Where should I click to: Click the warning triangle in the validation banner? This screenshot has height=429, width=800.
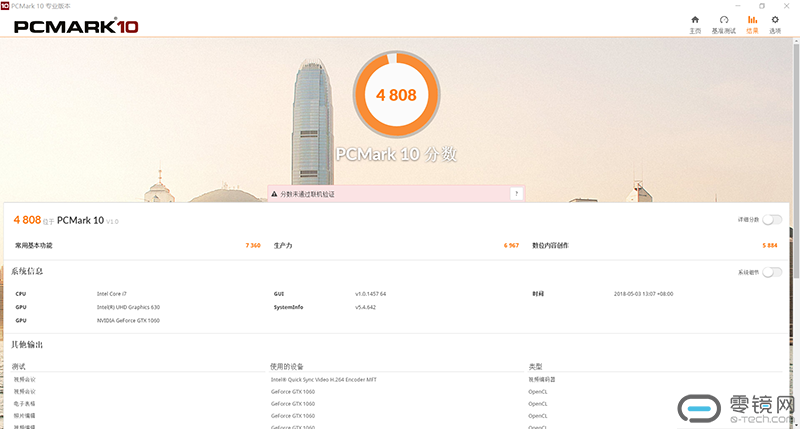tap(274, 194)
